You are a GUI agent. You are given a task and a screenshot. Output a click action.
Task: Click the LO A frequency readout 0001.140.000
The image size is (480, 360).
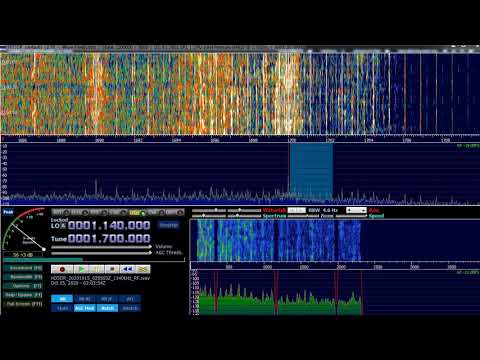(x=109, y=226)
